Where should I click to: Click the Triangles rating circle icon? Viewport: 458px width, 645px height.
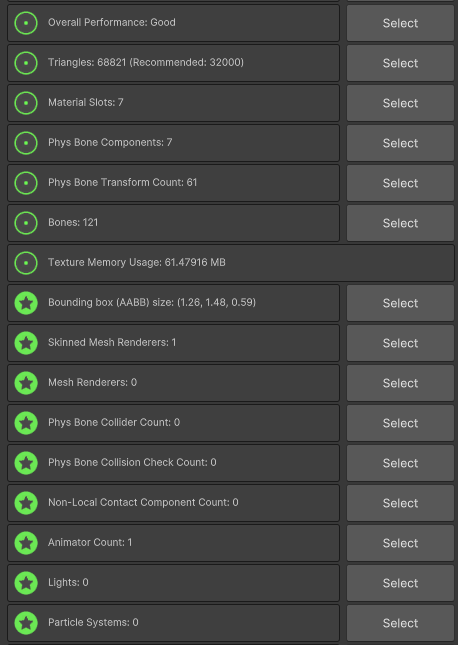click(x=26, y=63)
